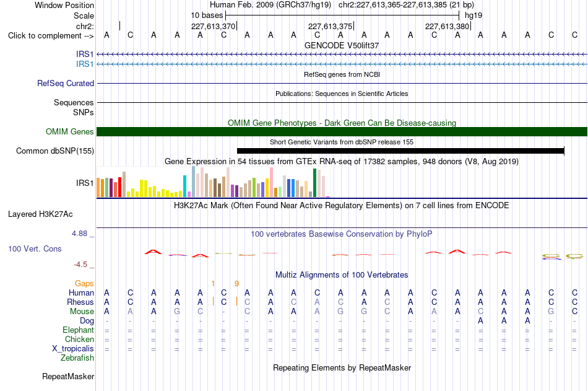Click the OMIM Gene Phenotypes track title
Screen dimensions: 588x391
point(342,123)
